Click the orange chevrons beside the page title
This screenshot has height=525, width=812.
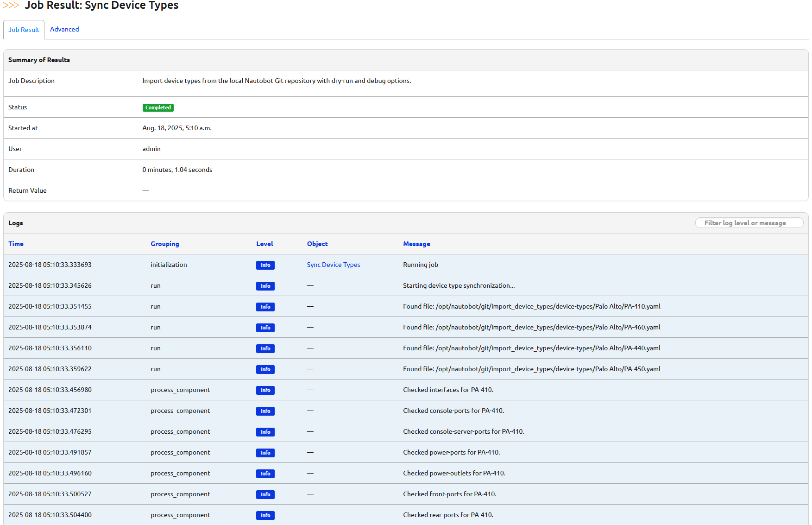click(x=11, y=6)
